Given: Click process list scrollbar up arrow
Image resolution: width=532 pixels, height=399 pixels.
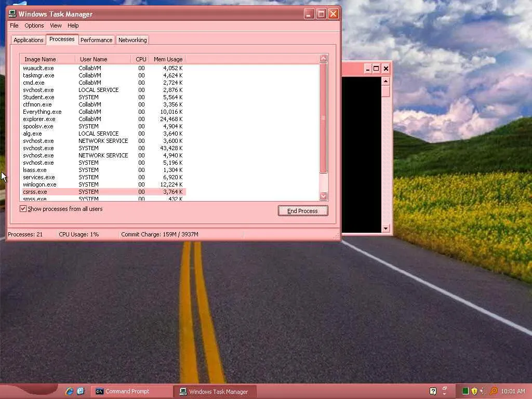Looking at the screenshot, I should click(x=323, y=58).
